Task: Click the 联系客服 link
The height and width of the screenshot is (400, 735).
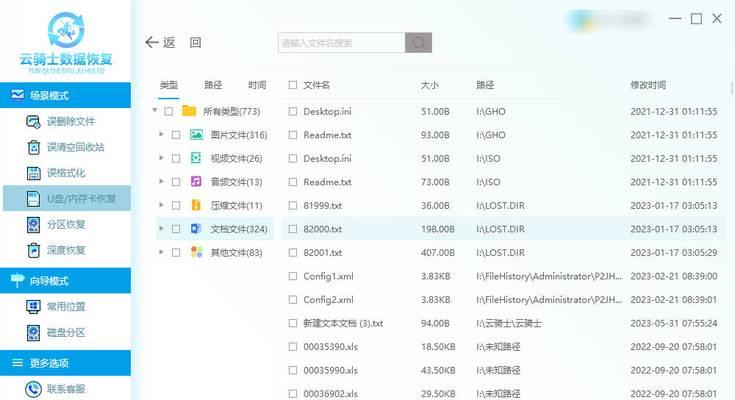Action: click(x=66, y=389)
